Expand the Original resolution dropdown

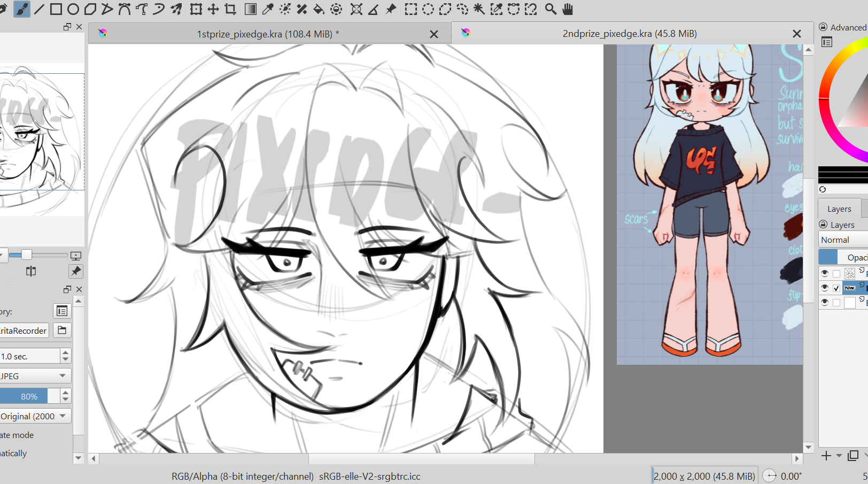[35, 416]
